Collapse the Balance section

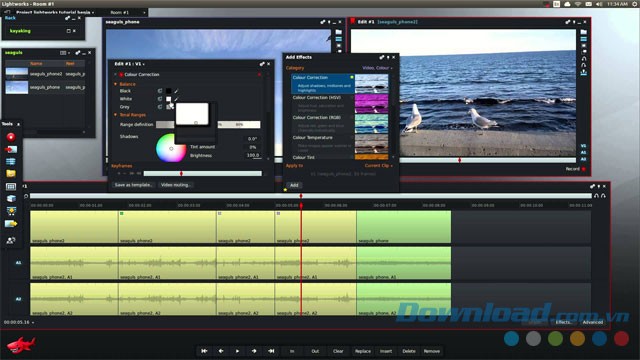[x=115, y=84]
